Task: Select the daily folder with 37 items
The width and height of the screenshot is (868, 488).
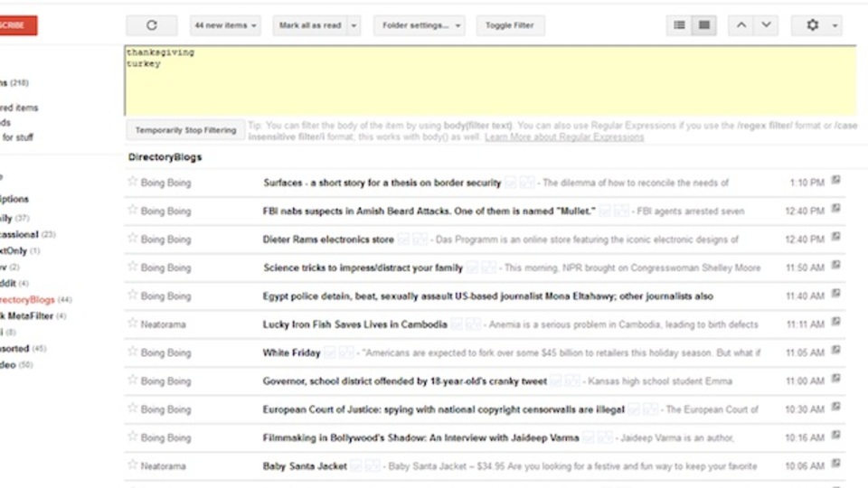Action: (14, 218)
